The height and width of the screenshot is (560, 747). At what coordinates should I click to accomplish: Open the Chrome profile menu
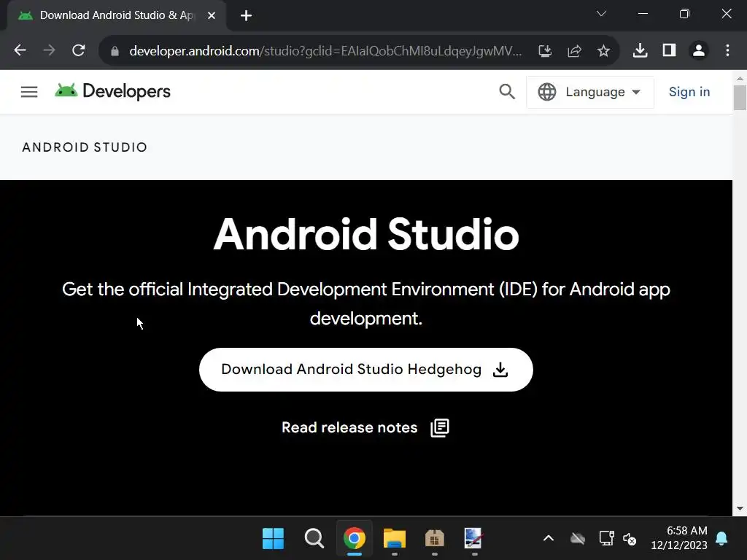pos(699,50)
